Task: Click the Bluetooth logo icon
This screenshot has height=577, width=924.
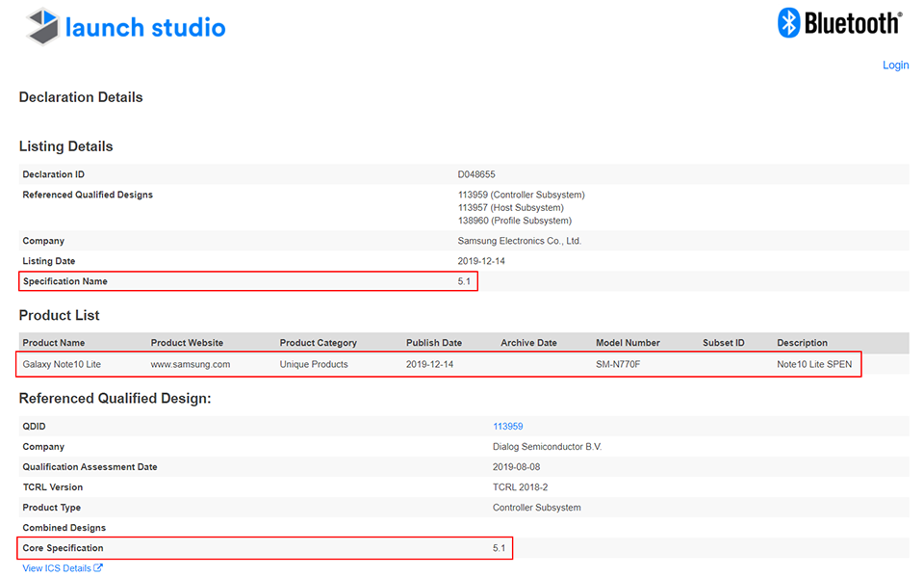Action: click(789, 22)
